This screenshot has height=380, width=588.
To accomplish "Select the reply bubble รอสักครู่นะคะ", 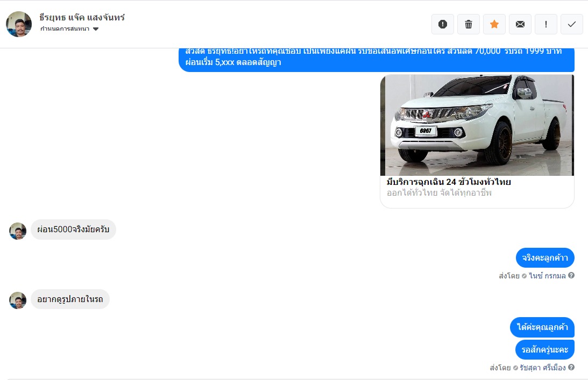I will tap(544, 349).
